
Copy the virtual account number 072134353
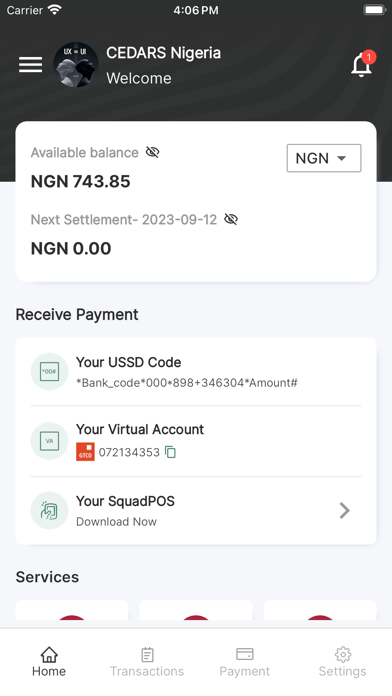click(x=170, y=452)
